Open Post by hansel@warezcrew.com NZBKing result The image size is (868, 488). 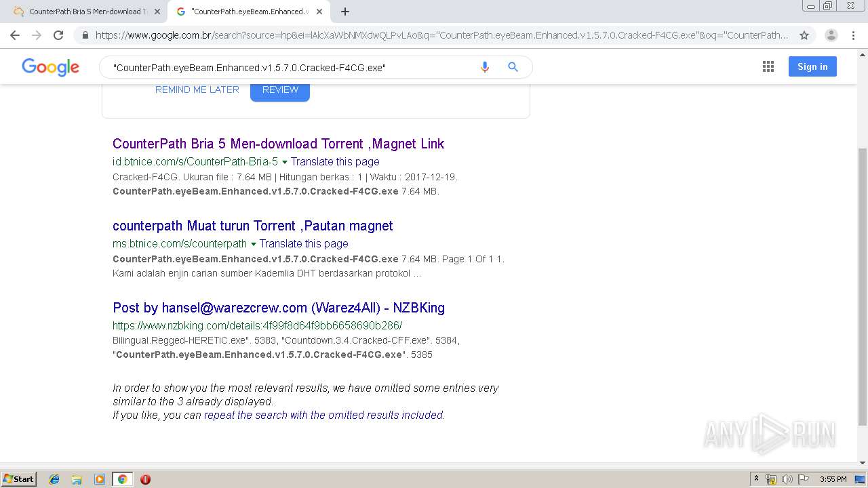coord(279,308)
